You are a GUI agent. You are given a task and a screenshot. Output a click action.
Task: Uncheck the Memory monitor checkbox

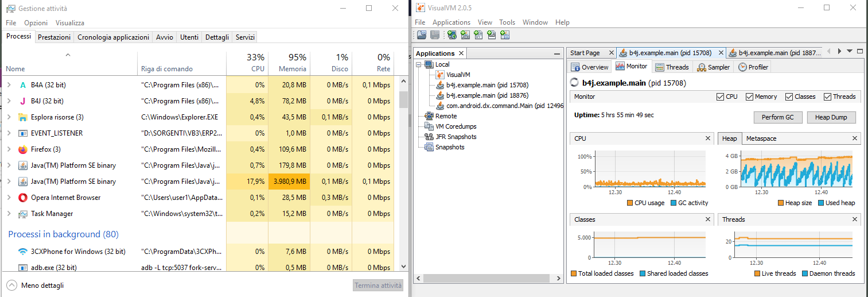[x=749, y=97]
